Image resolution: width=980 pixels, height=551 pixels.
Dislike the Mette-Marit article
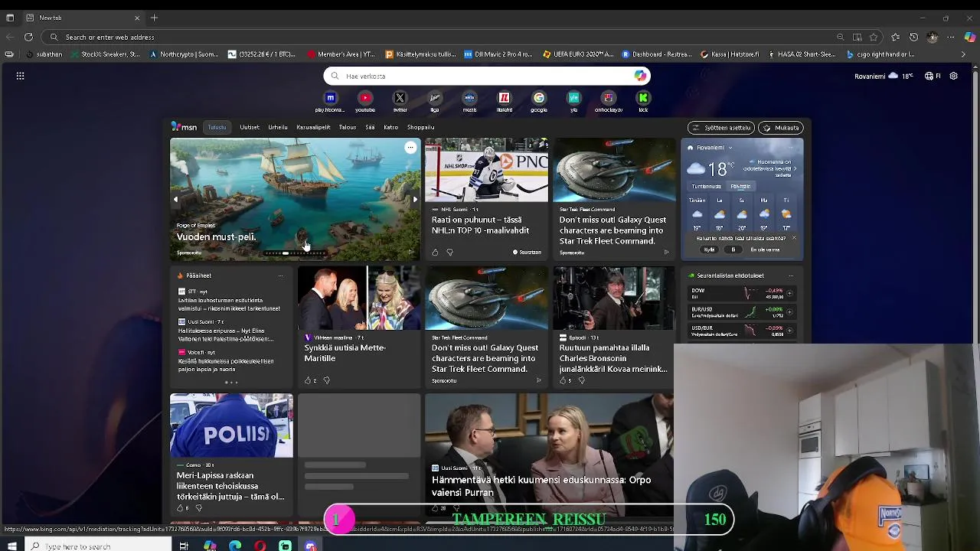point(326,380)
